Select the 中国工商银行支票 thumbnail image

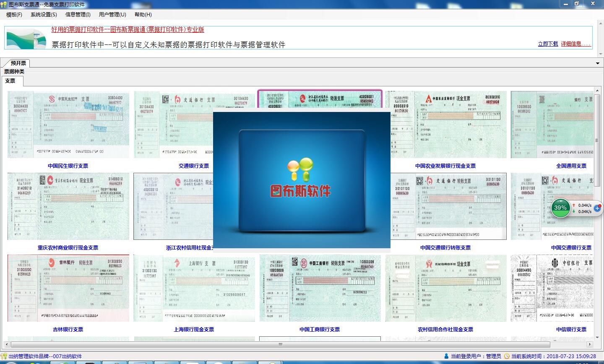[320, 288]
